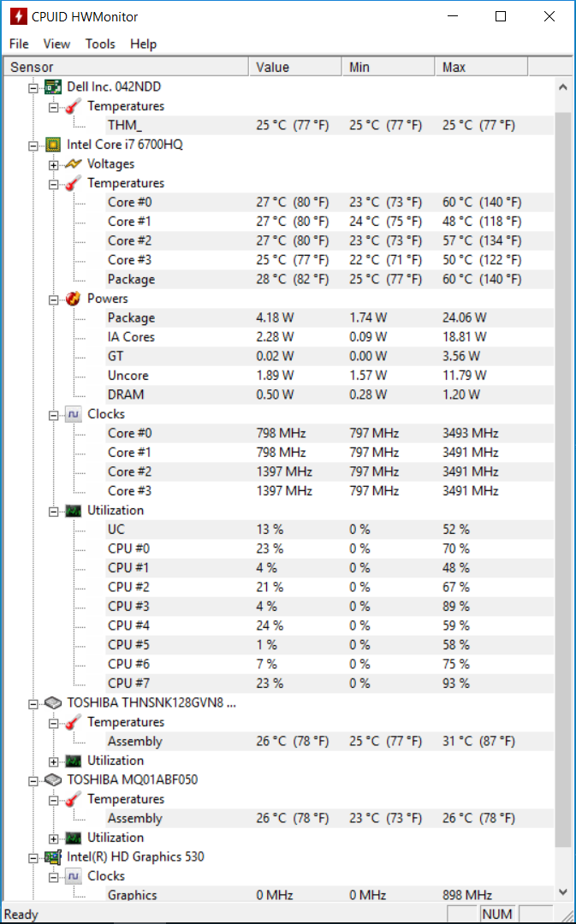The image size is (576, 924).
Task: Click the Intel HD Graphics 530 card icon
Action: tap(53, 856)
